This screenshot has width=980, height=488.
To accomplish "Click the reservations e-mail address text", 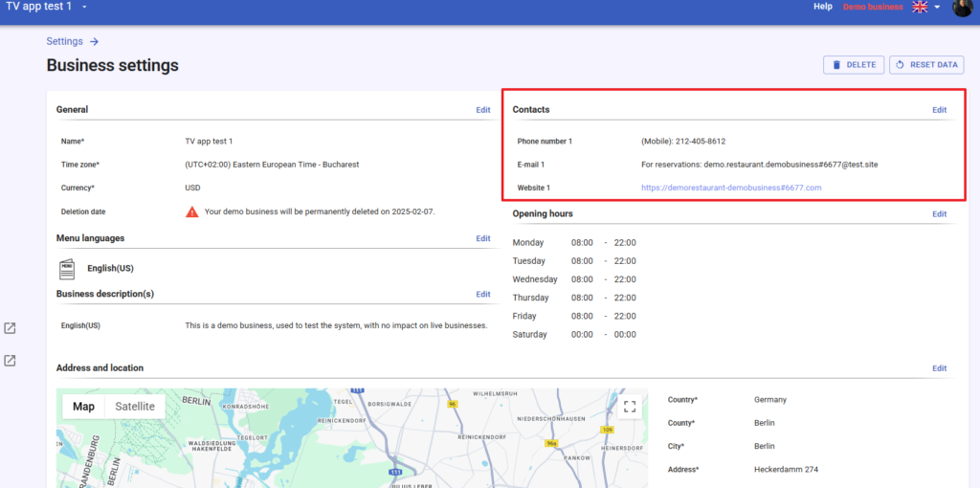I will tap(791, 165).
